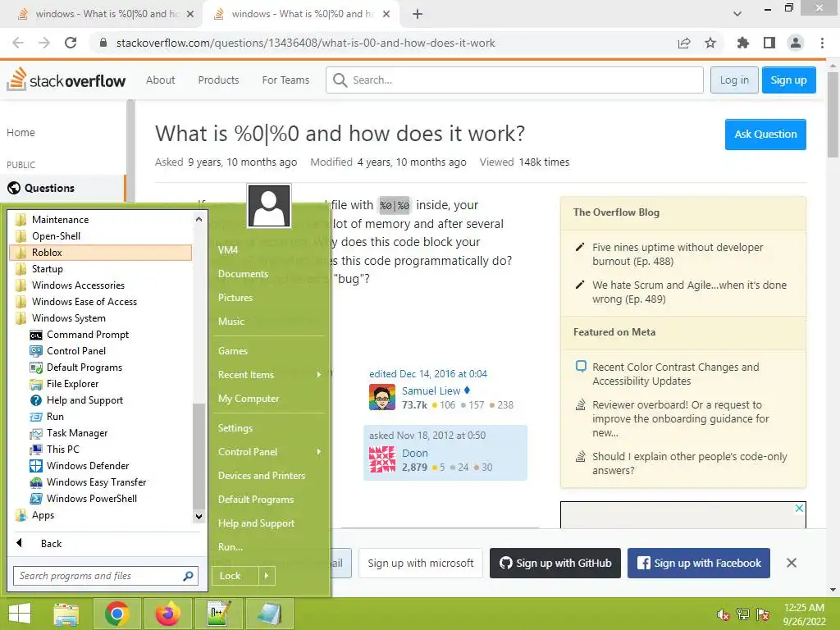
Task: Click the Ask Question button
Action: (x=765, y=135)
